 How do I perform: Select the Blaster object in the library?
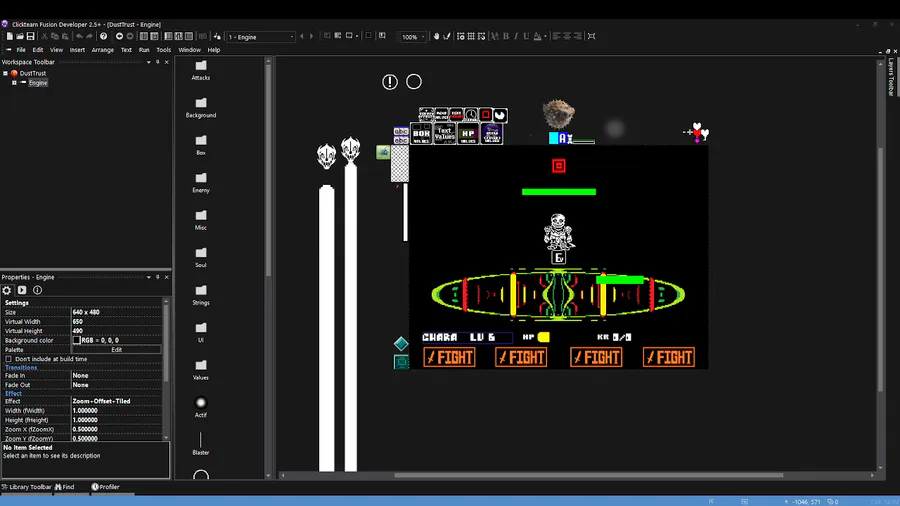pyautogui.click(x=200, y=444)
